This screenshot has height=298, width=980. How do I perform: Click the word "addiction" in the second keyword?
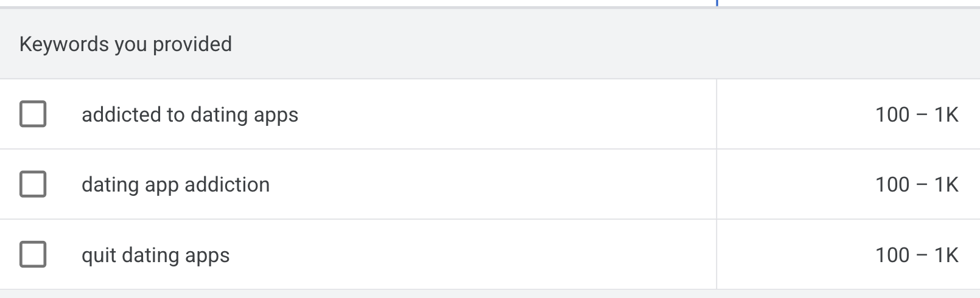tap(226, 185)
